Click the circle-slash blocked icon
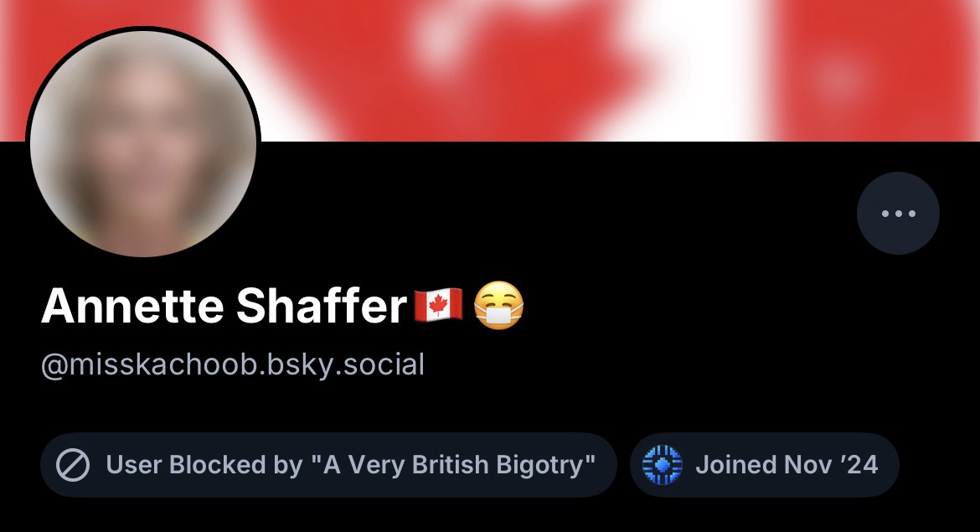 tap(73, 465)
